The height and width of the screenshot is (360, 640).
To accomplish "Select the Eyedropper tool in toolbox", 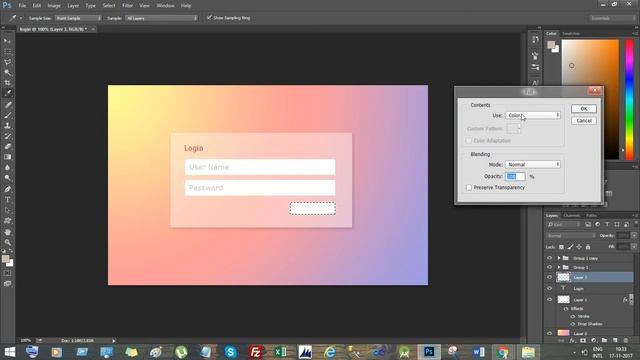I will 7,93.
